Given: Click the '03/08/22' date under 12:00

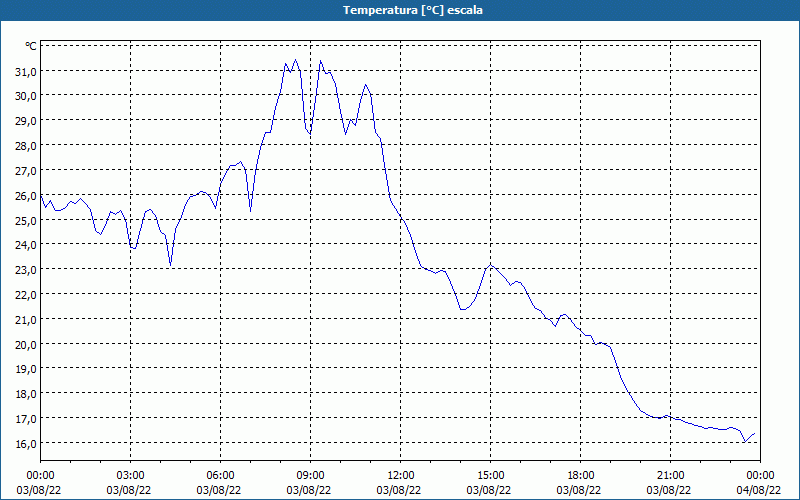Looking at the screenshot, I should click(399, 490).
